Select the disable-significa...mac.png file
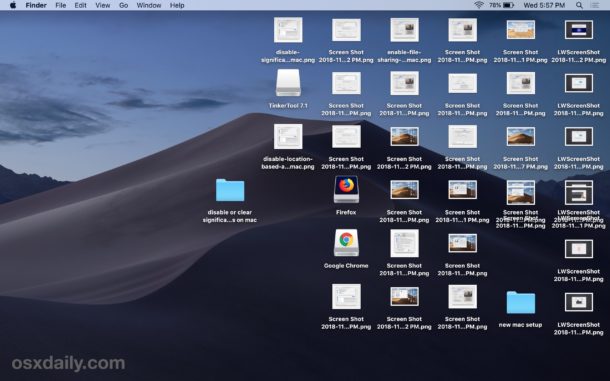This screenshot has height=381, width=610. coord(288,30)
